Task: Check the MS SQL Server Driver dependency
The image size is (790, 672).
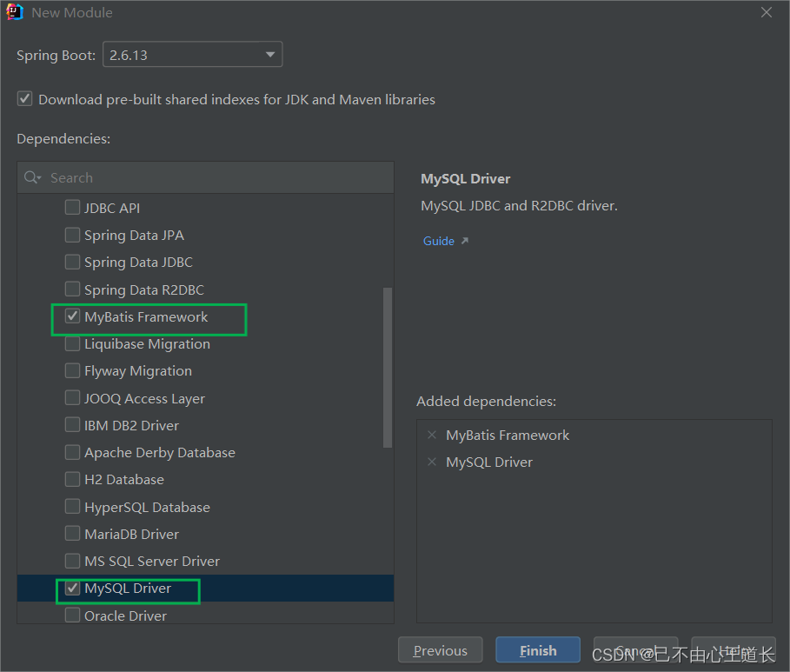Action: (72, 561)
